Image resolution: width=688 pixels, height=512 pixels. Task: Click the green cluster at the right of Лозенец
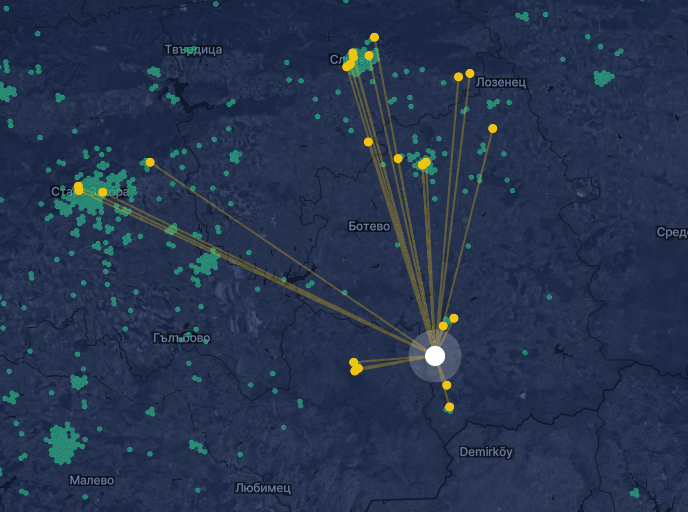click(x=604, y=78)
